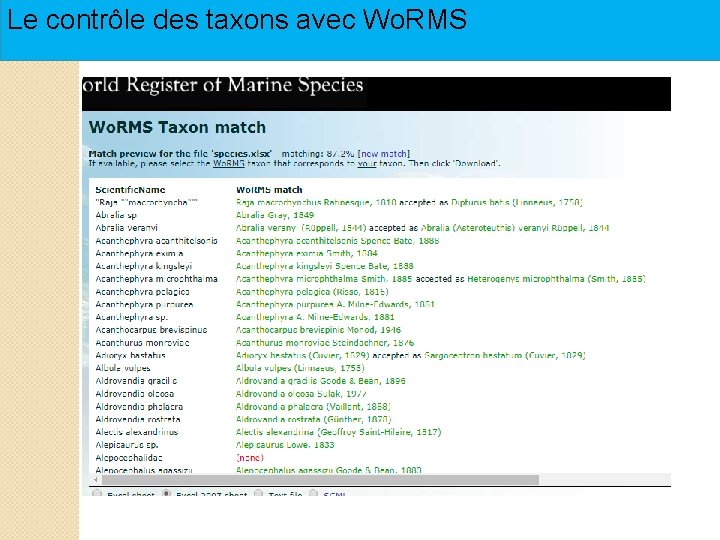The image size is (720, 540).
Task: Open Acanthephyra pelagica (Risso) match link
Action: [x=312, y=292]
